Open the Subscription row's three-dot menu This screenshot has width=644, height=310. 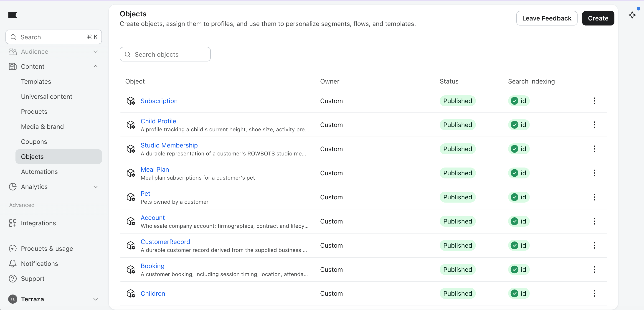pos(594,101)
